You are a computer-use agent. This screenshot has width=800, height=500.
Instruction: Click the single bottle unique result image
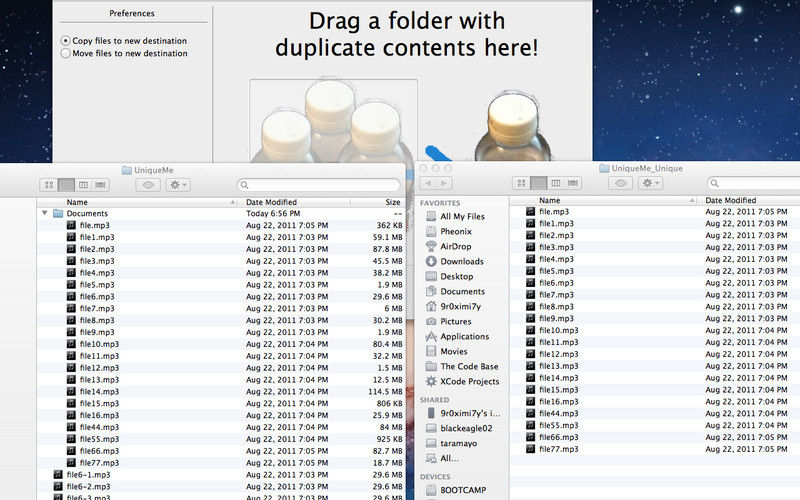tap(513, 125)
